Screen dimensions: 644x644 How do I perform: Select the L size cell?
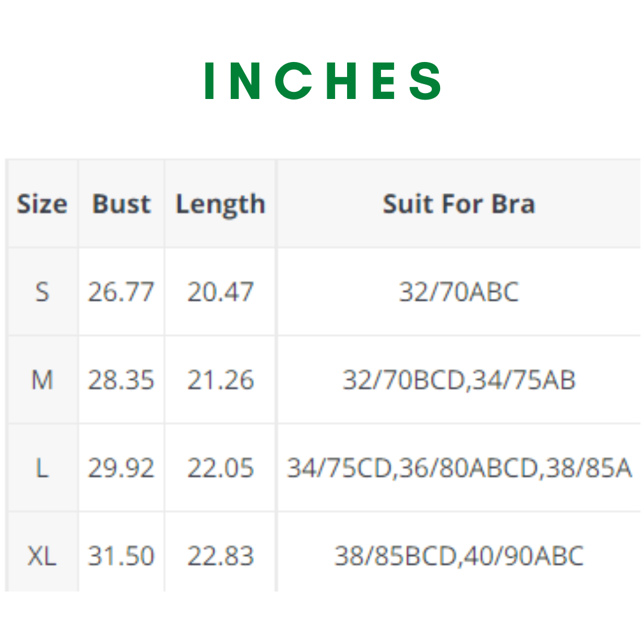point(42,468)
